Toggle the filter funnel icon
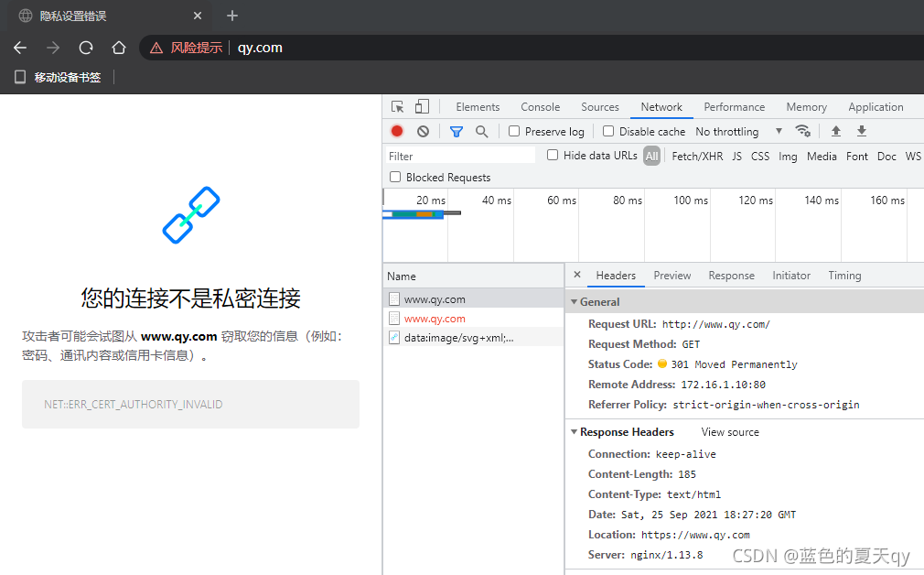 [457, 132]
